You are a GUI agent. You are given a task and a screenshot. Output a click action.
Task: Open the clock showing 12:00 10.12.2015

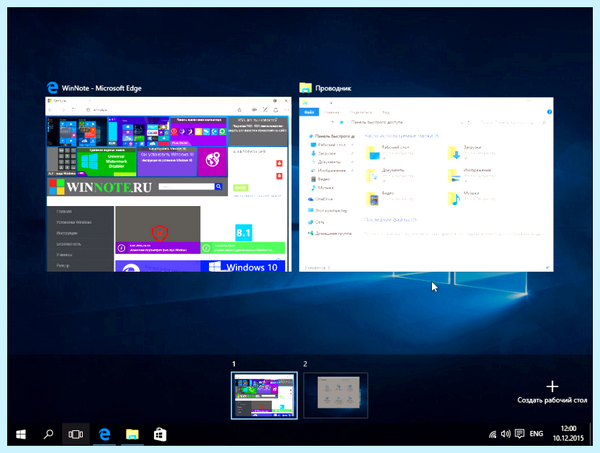point(568,433)
